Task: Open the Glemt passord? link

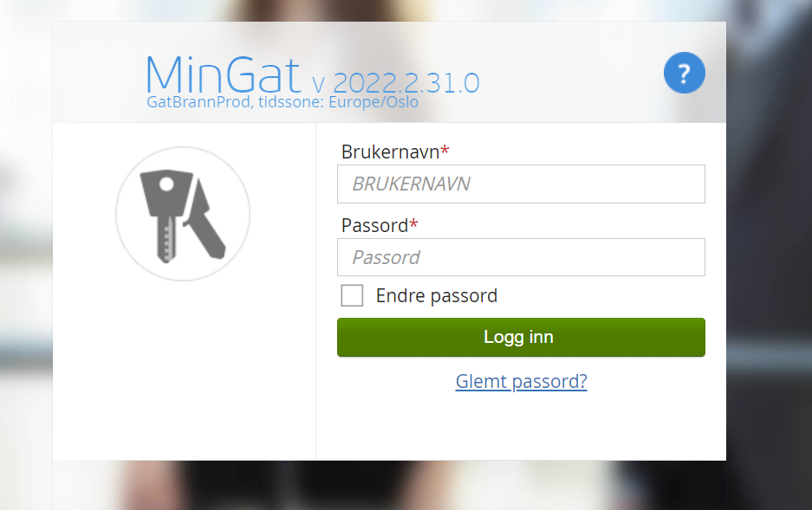Action: (x=521, y=382)
